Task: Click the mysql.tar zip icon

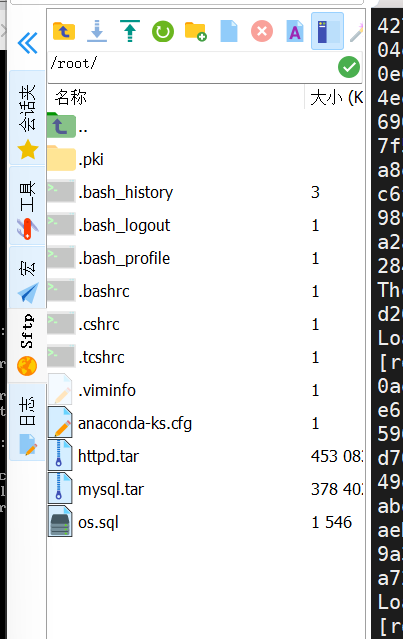Action: (x=60, y=488)
